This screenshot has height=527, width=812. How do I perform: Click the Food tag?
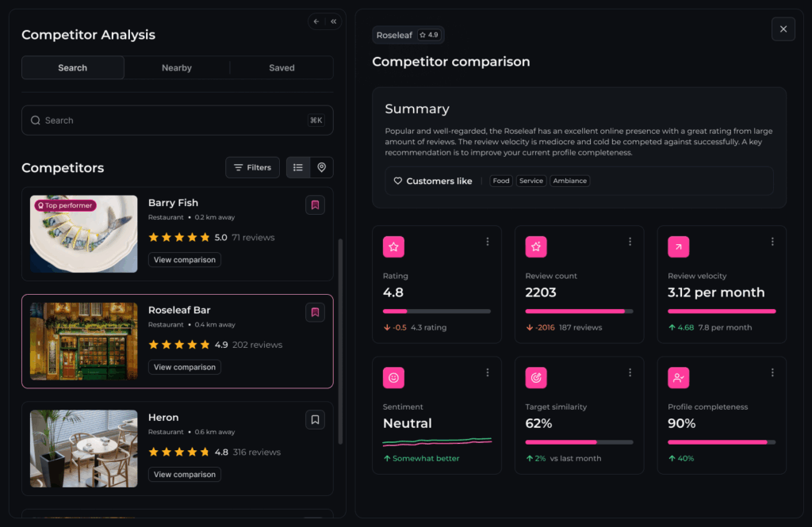501,181
